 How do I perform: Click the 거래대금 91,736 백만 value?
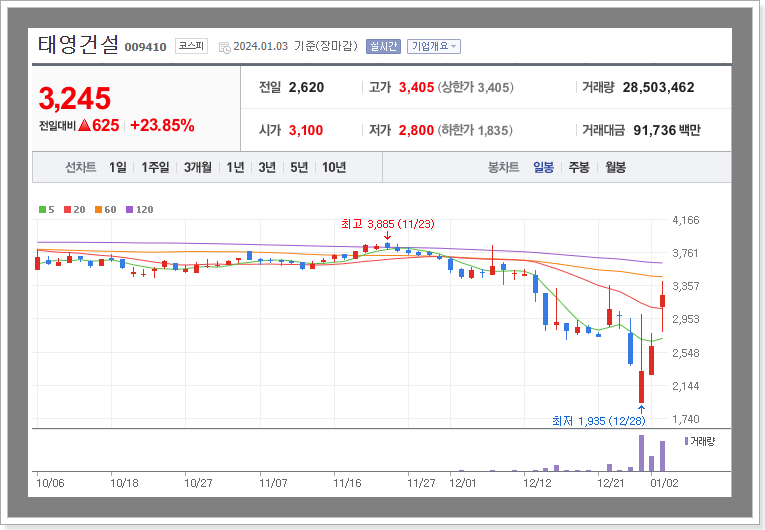click(642, 130)
